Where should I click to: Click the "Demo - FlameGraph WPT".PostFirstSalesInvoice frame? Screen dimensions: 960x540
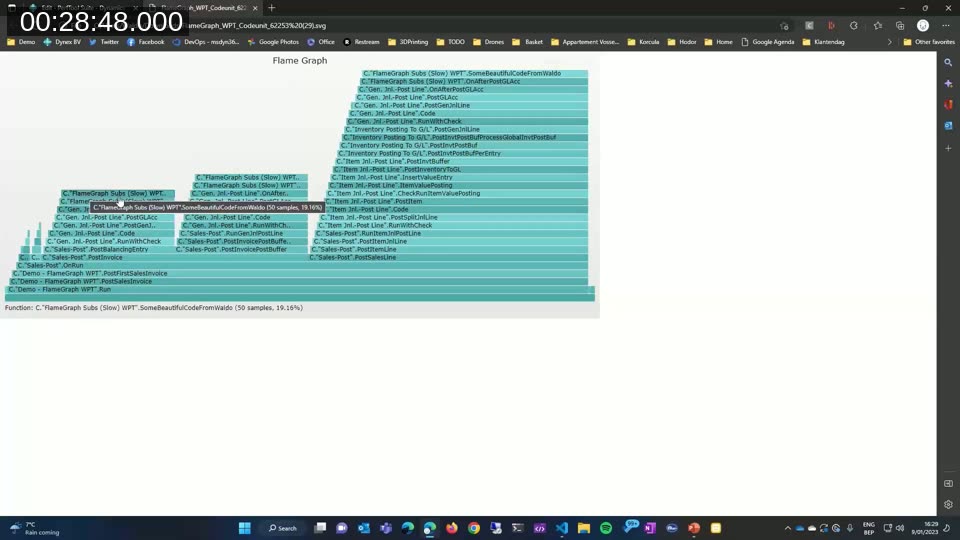pos(300,274)
